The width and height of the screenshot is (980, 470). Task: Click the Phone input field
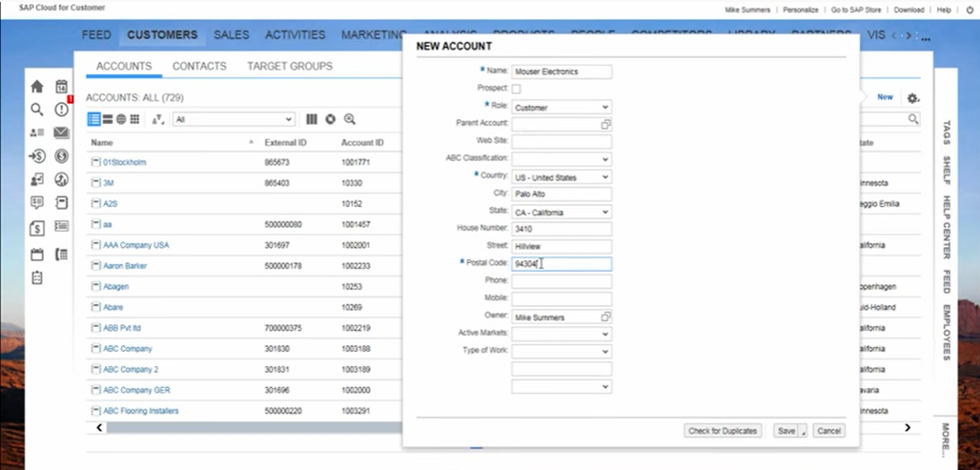tap(561, 281)
